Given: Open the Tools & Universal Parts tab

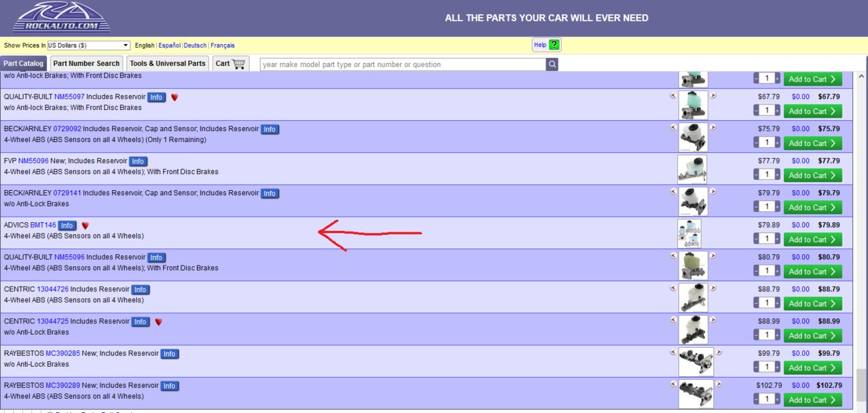Looking at the screenshot, I should pyautogui.click(x=168, y=63).
